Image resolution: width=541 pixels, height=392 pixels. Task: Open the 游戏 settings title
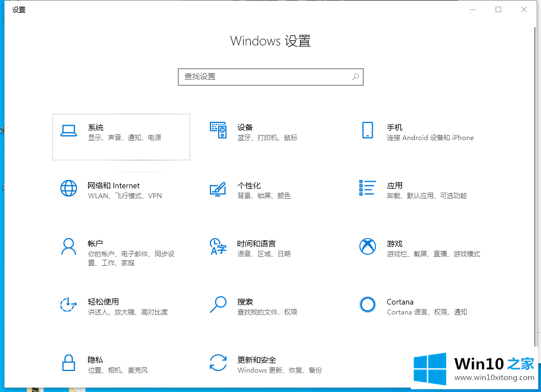tap(394, 244)
